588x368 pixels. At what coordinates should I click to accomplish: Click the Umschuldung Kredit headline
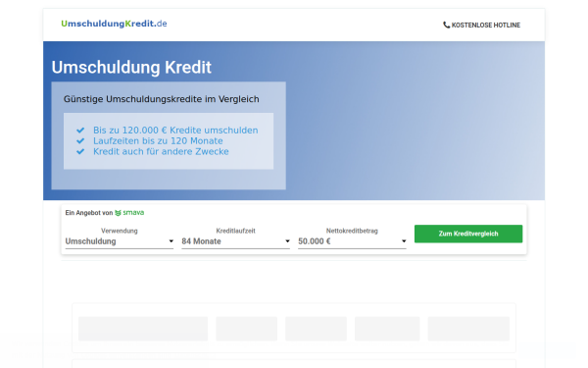pyautogui.click(x=131, y=68)
